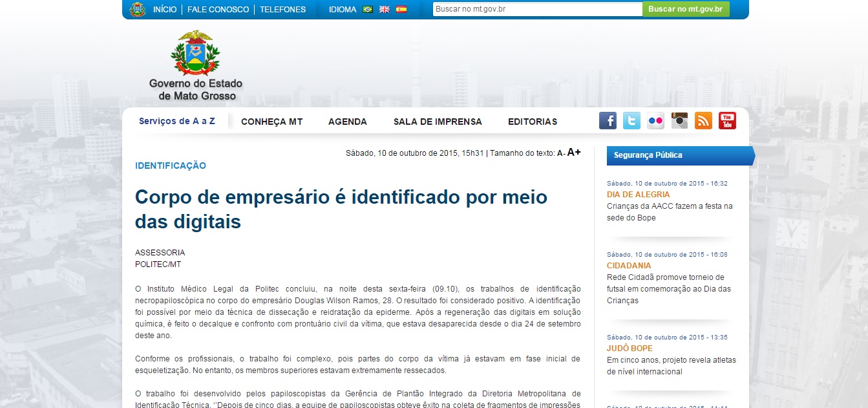Open FALE CONOSCO in the top bar
The image size is (868, 408).
click(218, 10)
